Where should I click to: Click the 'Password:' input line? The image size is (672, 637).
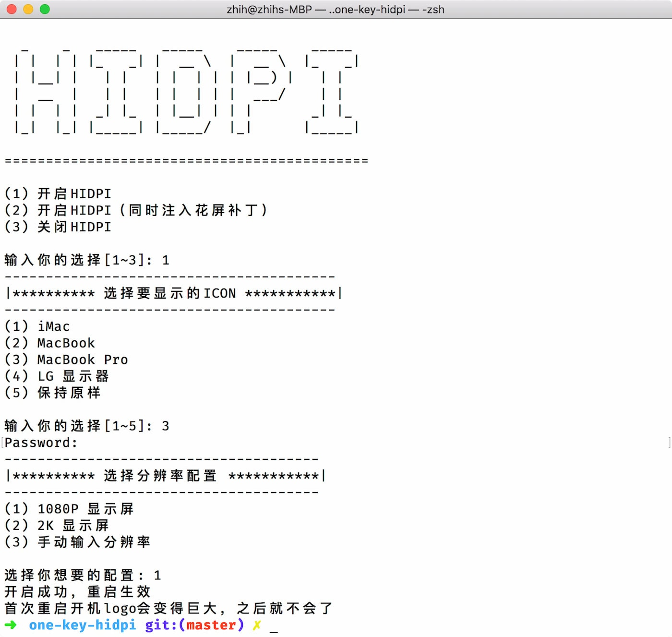click(41, 442)
